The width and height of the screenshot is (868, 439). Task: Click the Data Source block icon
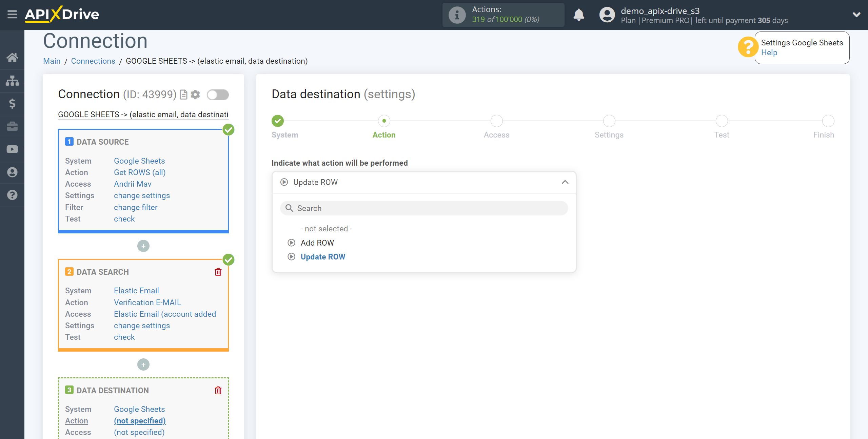(x=68, y=142)
